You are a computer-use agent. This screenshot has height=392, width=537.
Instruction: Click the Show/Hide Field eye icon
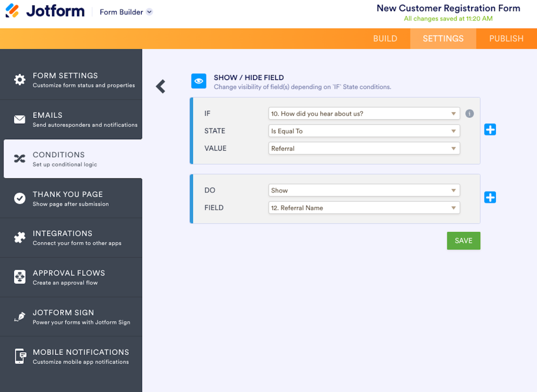tap(199, 81)
